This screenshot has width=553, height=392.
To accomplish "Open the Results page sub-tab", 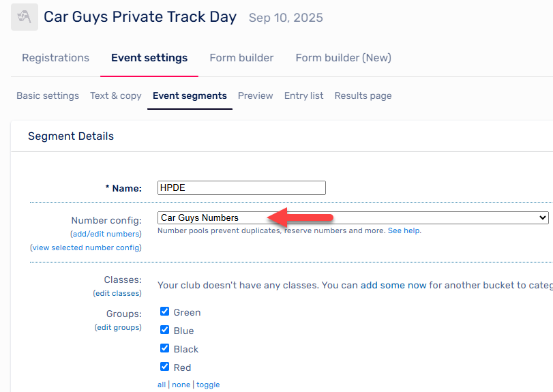I will [x=363, y=96].
